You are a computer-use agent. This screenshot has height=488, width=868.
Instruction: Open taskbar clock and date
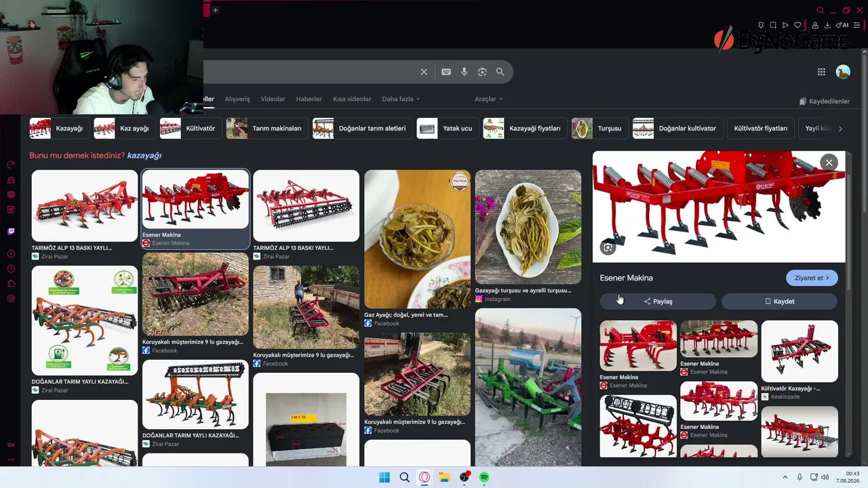(848, 477)
